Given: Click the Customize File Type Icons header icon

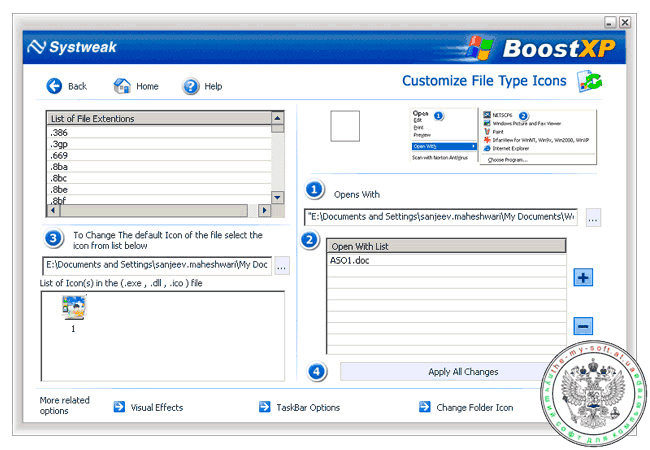Looking at the screenshot, I should [588, 81].
